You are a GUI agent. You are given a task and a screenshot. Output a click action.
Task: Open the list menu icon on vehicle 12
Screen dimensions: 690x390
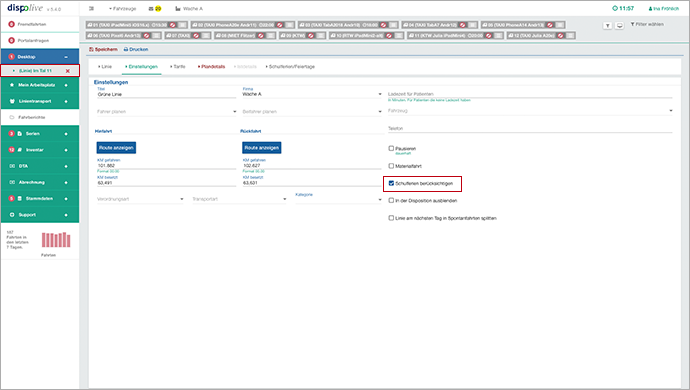pos(570,36)
